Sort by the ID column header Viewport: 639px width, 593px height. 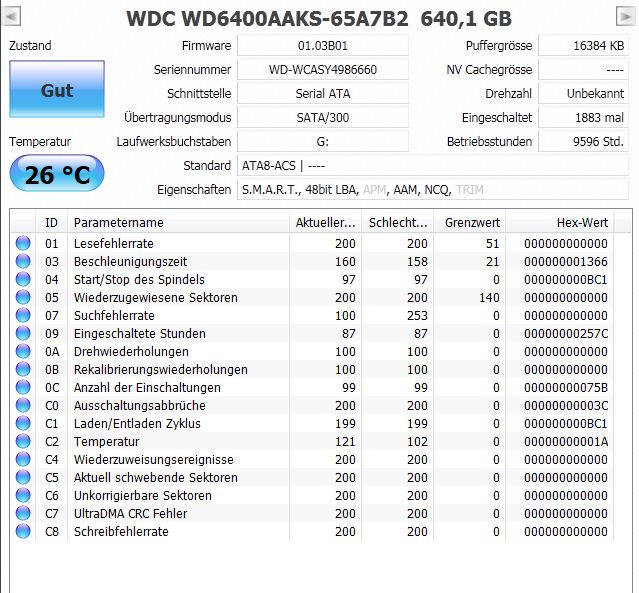pyautogui.click(x=51, y=223)
